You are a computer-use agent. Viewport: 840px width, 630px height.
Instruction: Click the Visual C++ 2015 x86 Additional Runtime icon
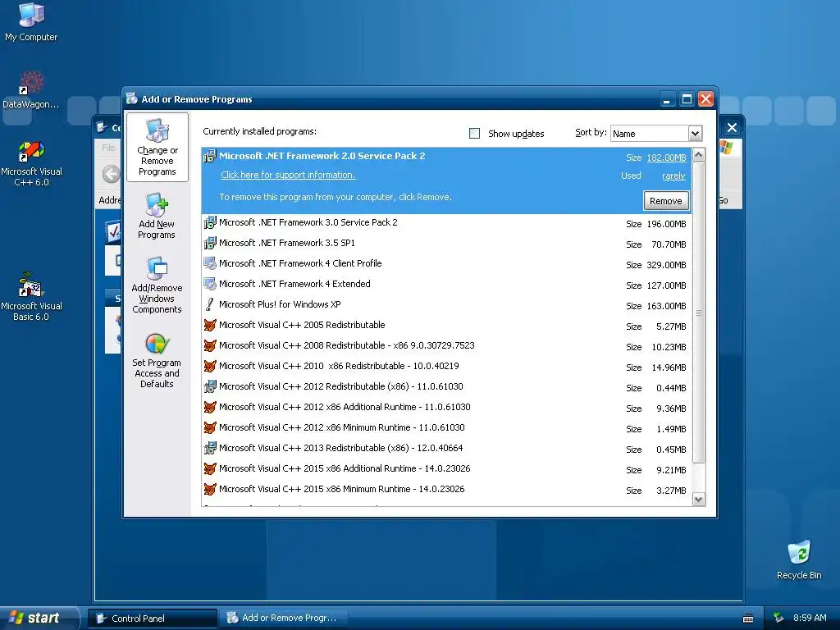coord(210,468)
